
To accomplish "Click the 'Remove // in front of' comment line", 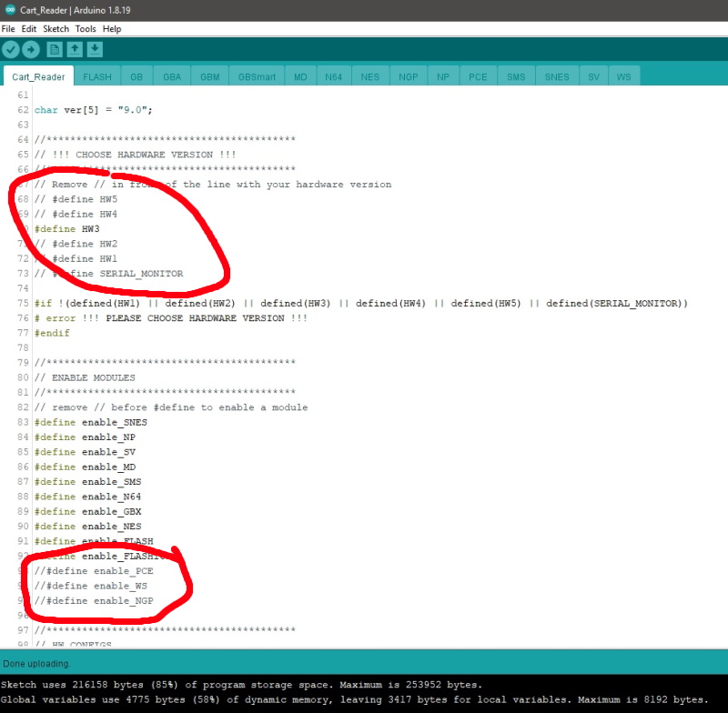I will click(213, 185).
